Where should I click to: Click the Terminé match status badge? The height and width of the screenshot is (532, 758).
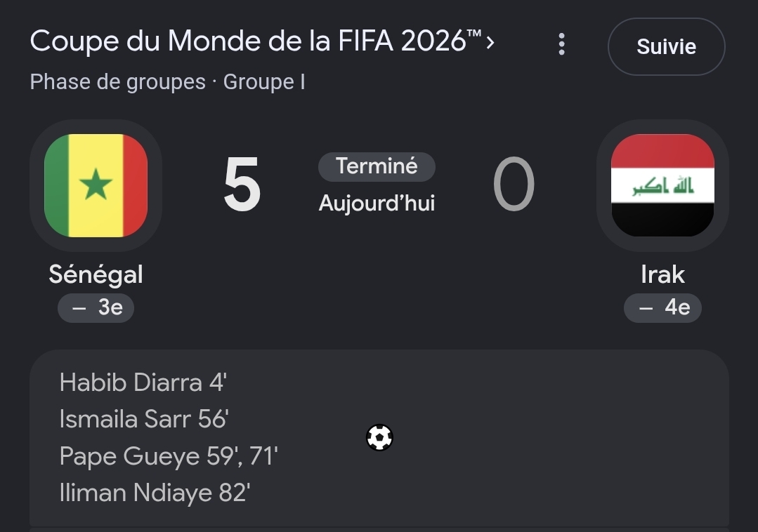(377, 166)
